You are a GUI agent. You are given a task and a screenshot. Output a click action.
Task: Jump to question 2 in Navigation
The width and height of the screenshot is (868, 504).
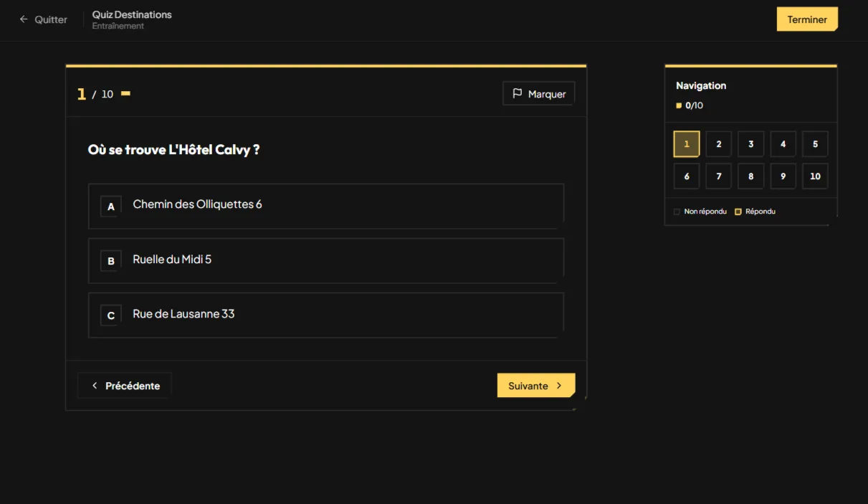click(x=719, y=144)
